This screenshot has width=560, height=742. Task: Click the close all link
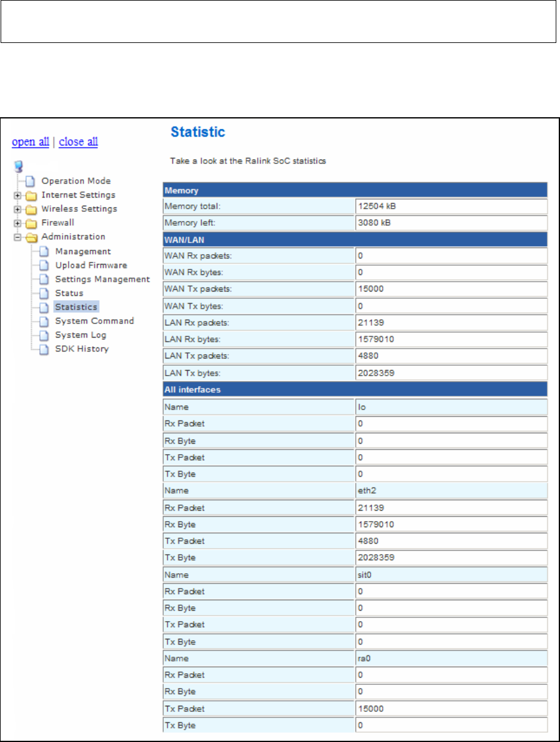coord(79,142)
